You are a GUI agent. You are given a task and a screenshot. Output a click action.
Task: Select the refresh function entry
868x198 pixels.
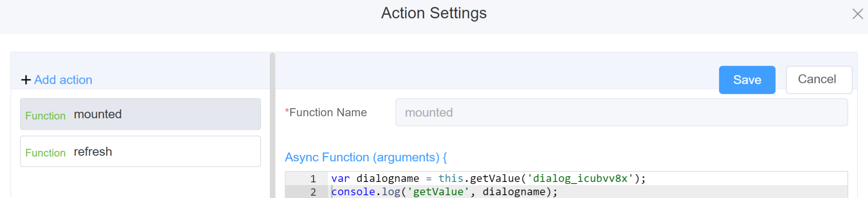pyautogui.click(x=140, y=152)
